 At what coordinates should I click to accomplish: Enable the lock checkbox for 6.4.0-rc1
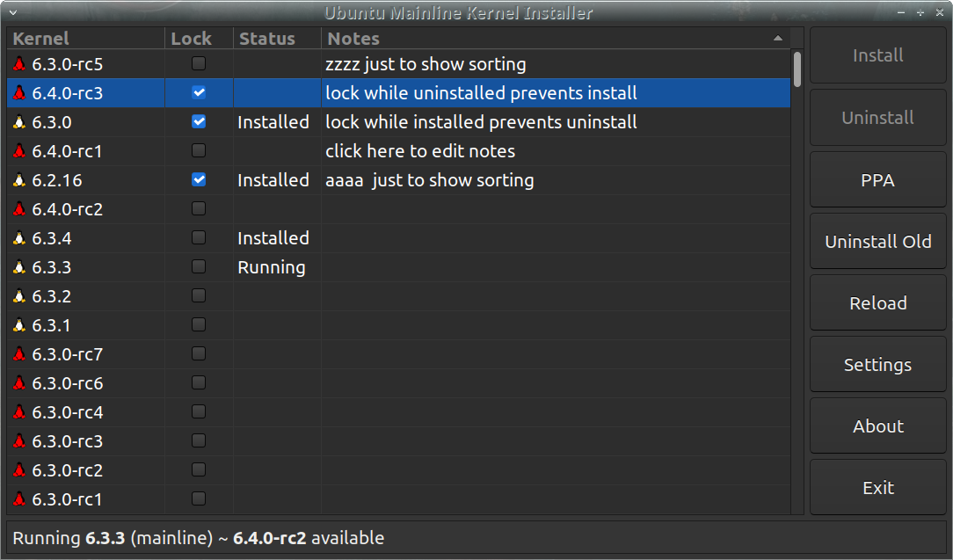click(x=199, y=150)
